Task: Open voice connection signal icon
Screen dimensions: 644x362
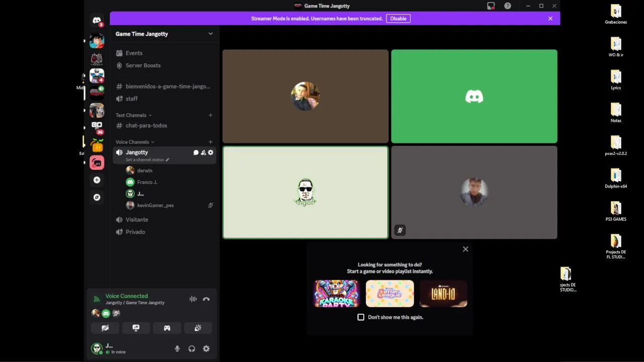Action: [x=97, y=299]
